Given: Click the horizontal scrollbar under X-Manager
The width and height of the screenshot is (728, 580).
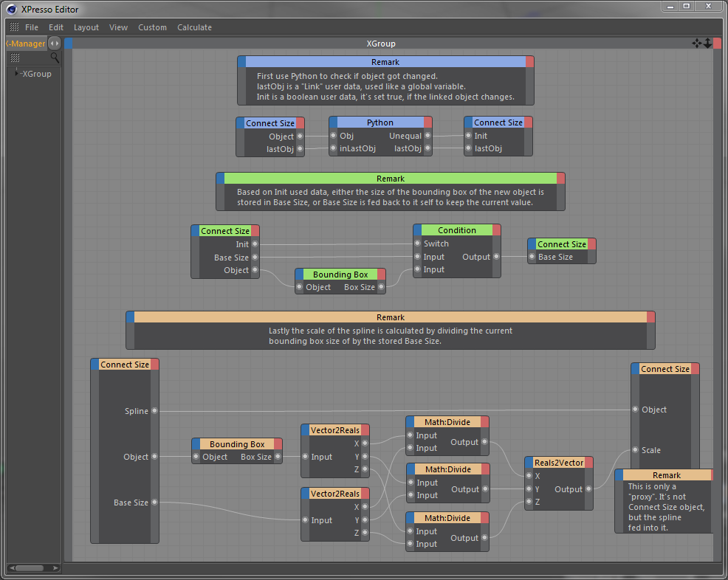Looking at the screenshot, I should tap(30, 568).
